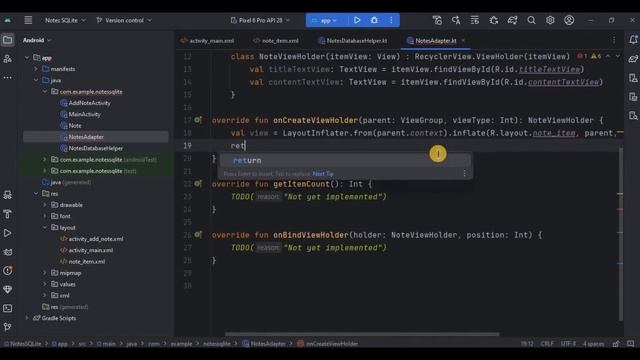Expand the manifests folder
640x360 pixels.
point(36,69)
